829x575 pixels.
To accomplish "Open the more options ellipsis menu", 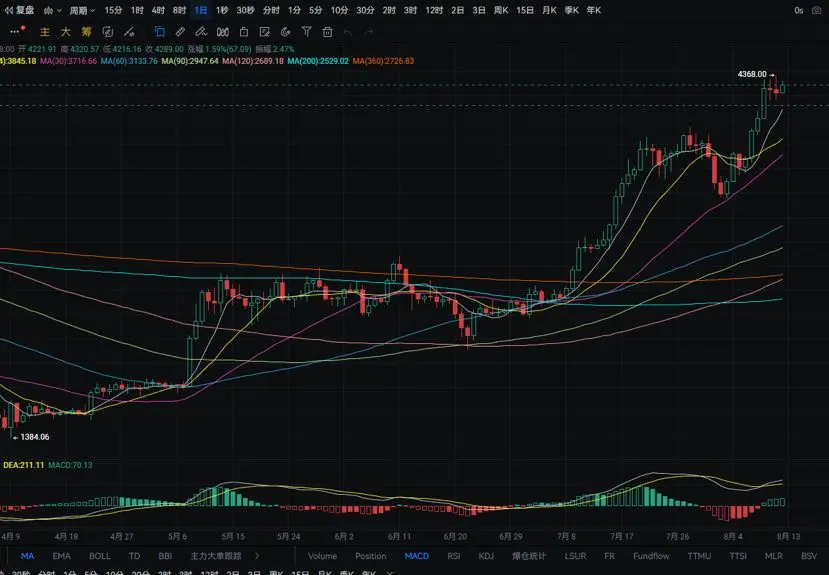I will 15,32.
